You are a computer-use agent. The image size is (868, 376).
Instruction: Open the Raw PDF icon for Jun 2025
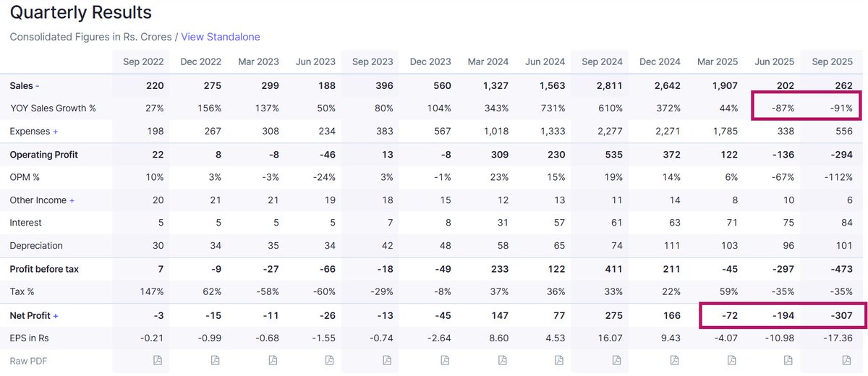click(x=788, y=360)
